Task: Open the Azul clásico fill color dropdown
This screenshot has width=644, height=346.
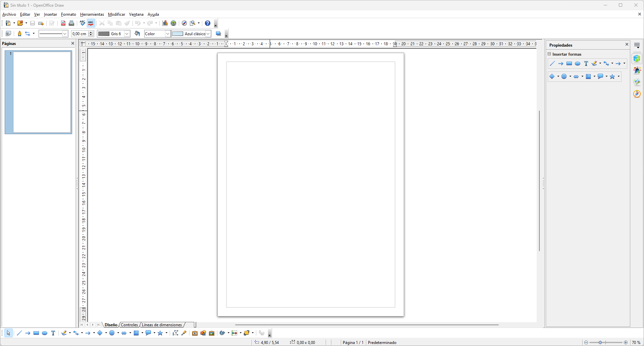Action: click(208, 34)
